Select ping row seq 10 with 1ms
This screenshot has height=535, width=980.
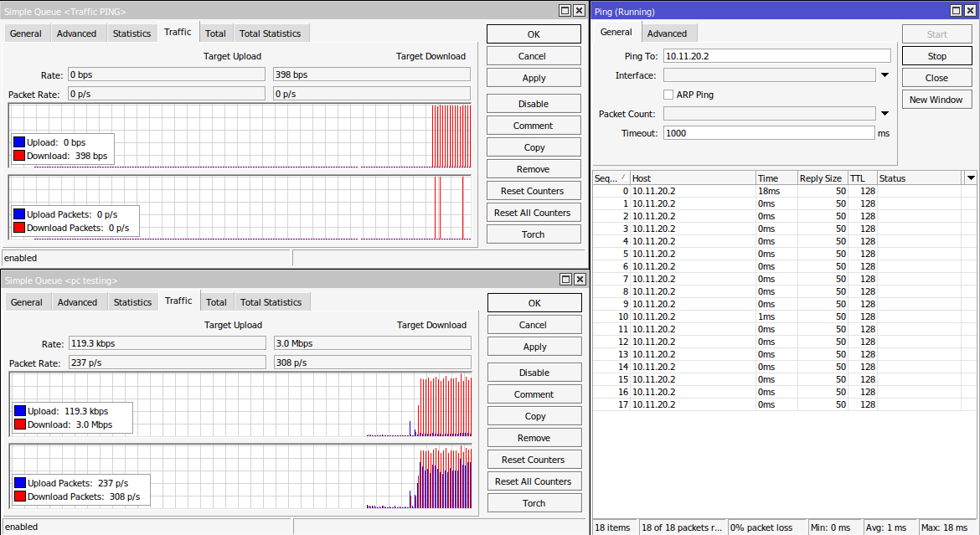pyautogui.click(x=784, y=316)
